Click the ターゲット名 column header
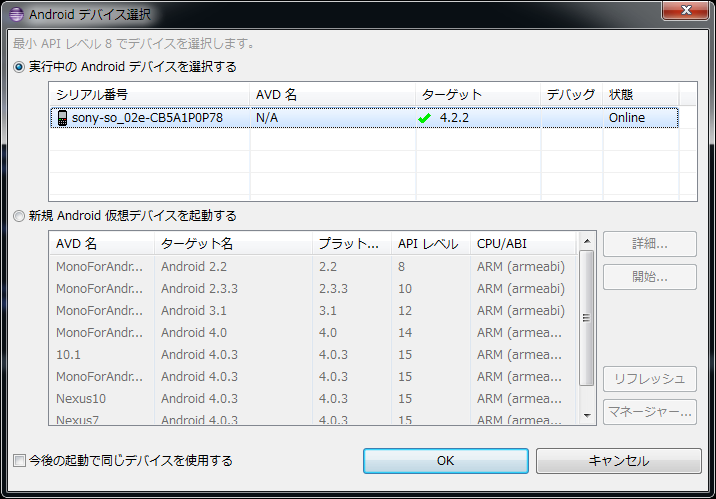This screenshot has width=716, height=499. 233,243
